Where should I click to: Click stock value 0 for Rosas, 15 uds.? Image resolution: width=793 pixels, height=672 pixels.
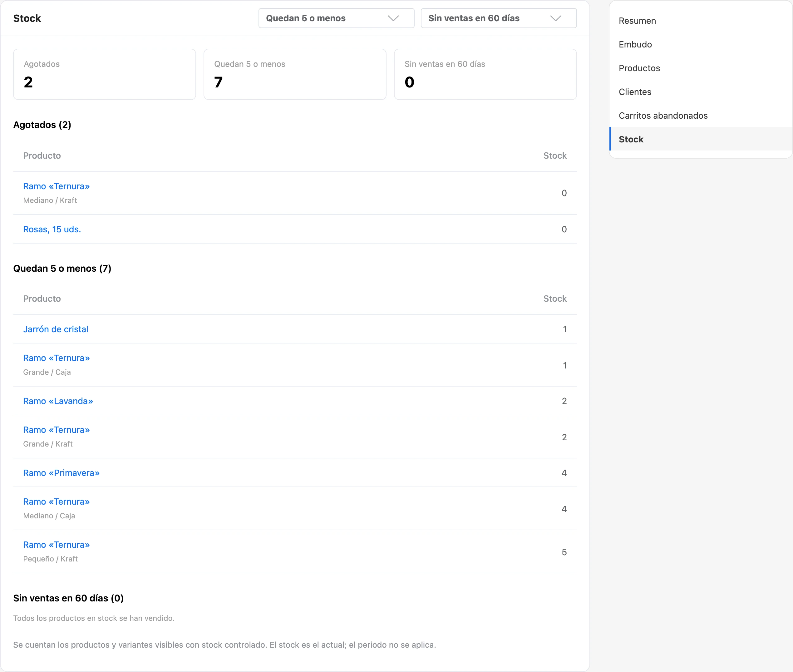pos(564,229)
